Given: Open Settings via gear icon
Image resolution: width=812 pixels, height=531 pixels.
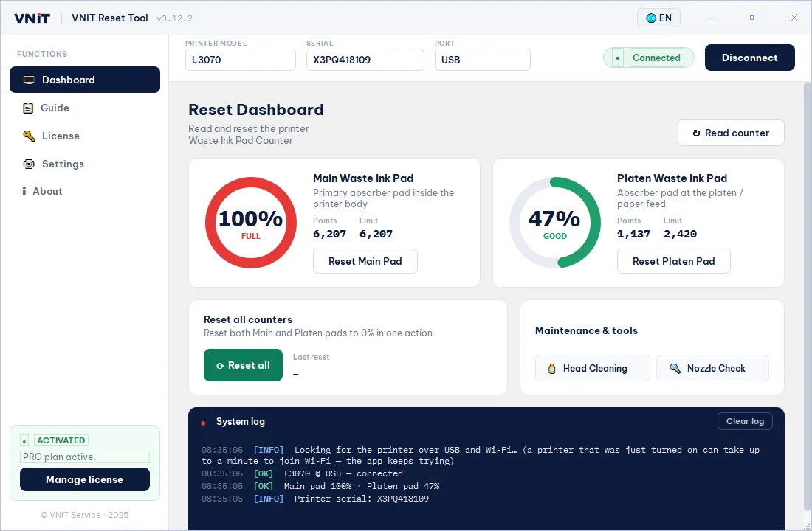Looking at the screenshot, I should (29, 164).
